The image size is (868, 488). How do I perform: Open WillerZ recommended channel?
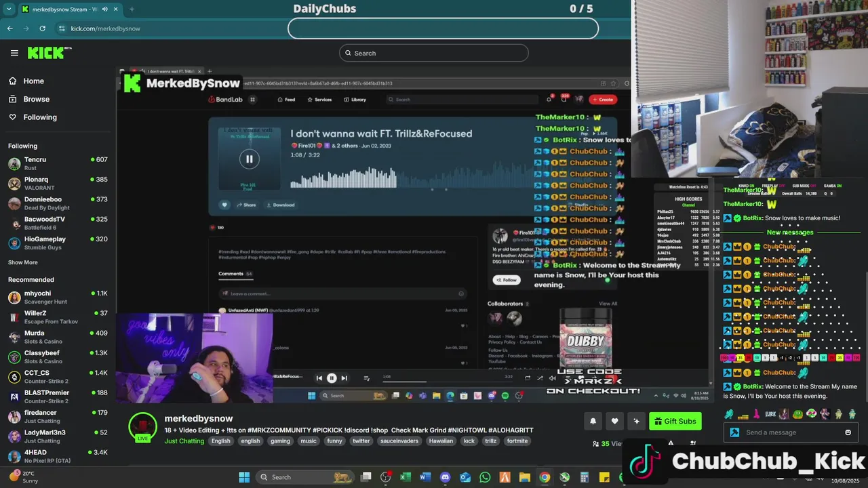tap(58, 317)
